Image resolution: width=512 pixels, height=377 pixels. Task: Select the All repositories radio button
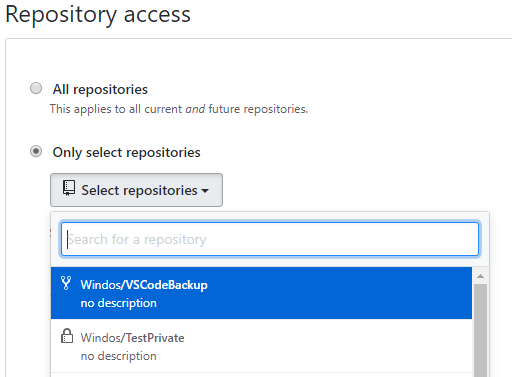pos(36,89)
